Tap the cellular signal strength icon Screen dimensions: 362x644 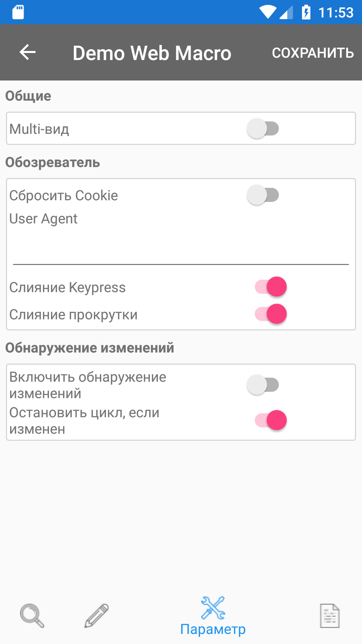tap(286, 12)
